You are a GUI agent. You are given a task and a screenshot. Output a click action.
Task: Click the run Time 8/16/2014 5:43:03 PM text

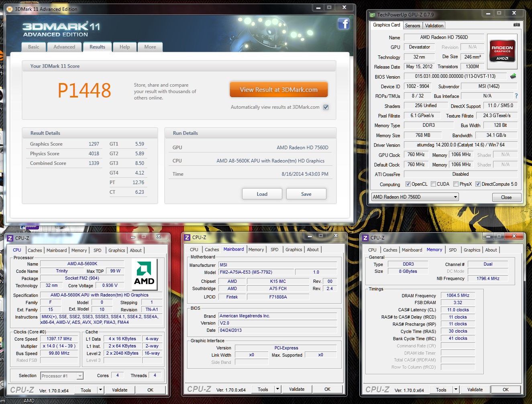click(x=305, y=174)
